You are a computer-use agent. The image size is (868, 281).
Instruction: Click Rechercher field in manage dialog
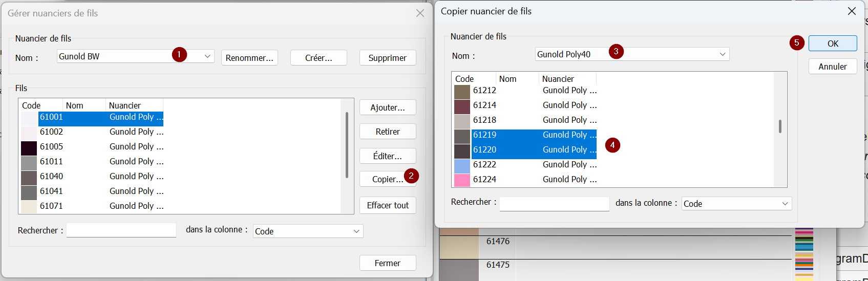click(x=121, y=231)
